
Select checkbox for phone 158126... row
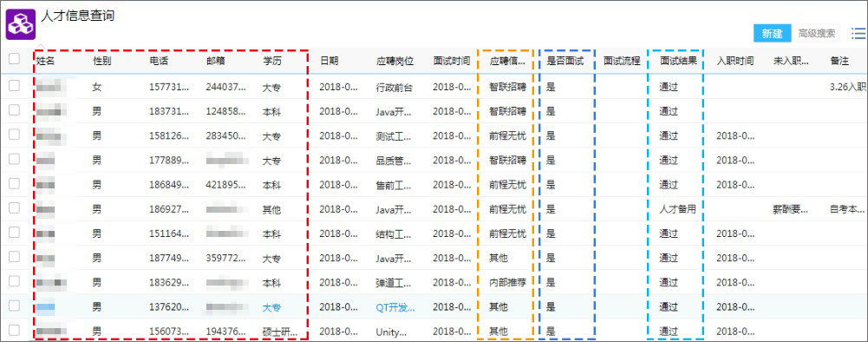[x=15, y=135]
